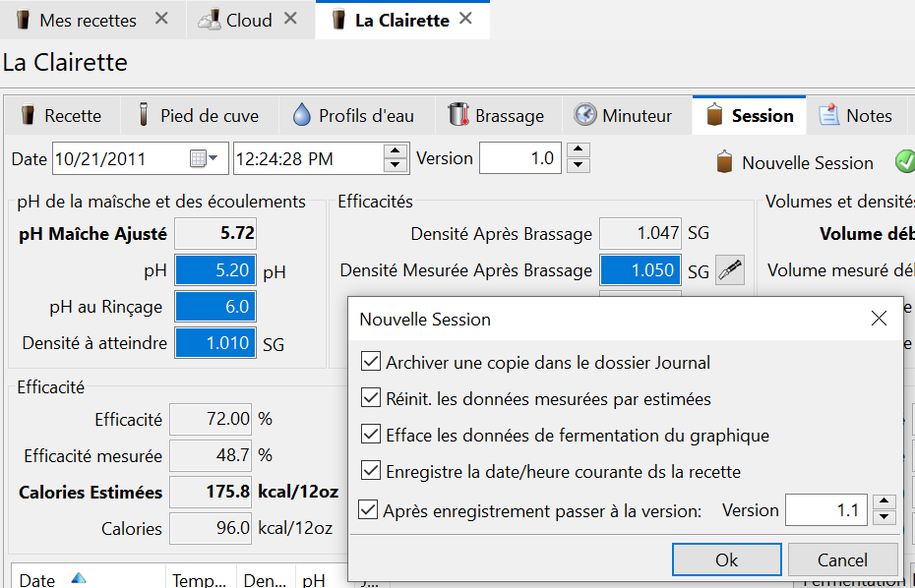This screenshot has width=915, height=588.
Task: Uncheck Archiver une copie dans le dossier Journal
Action: coord(370,362)
